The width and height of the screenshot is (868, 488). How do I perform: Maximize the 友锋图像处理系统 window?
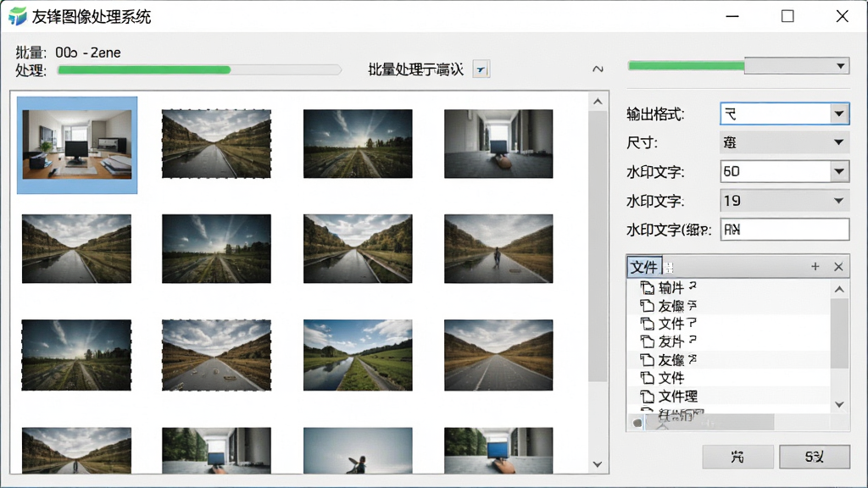click(787, 16)
